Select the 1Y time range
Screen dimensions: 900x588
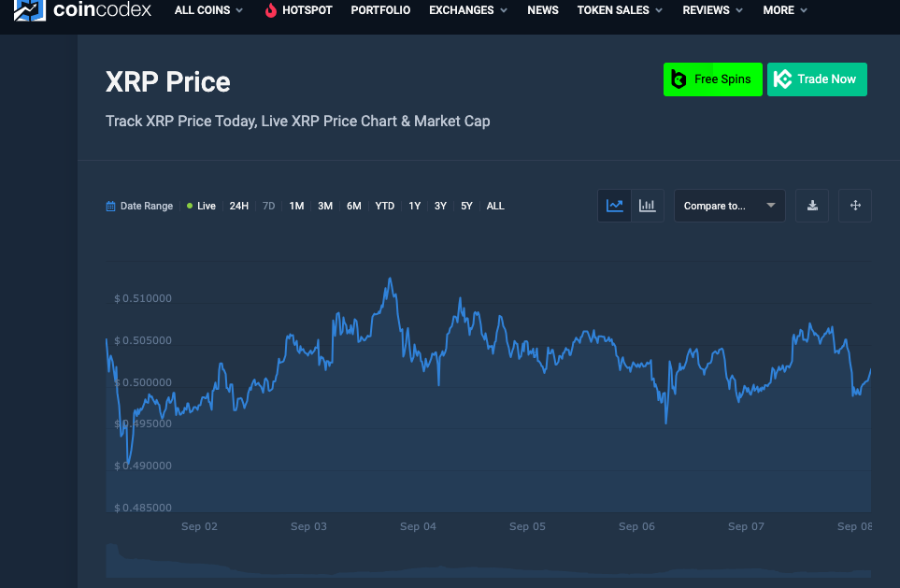point(414,207)
